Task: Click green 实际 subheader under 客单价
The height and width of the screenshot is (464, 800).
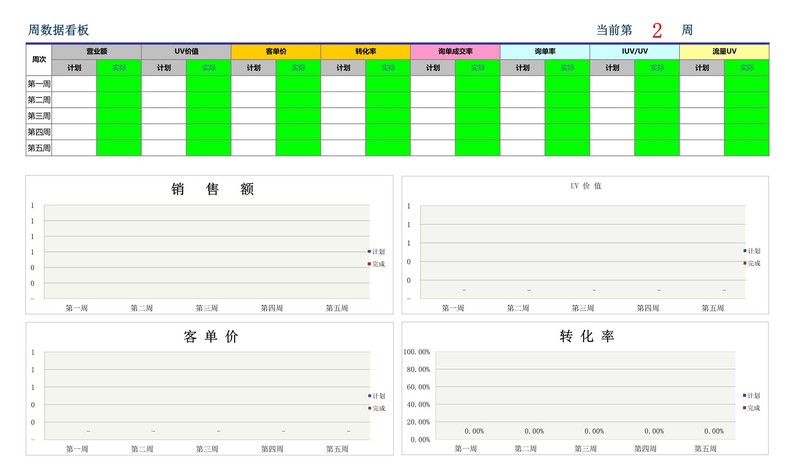Action: click(x=298, y=68)
